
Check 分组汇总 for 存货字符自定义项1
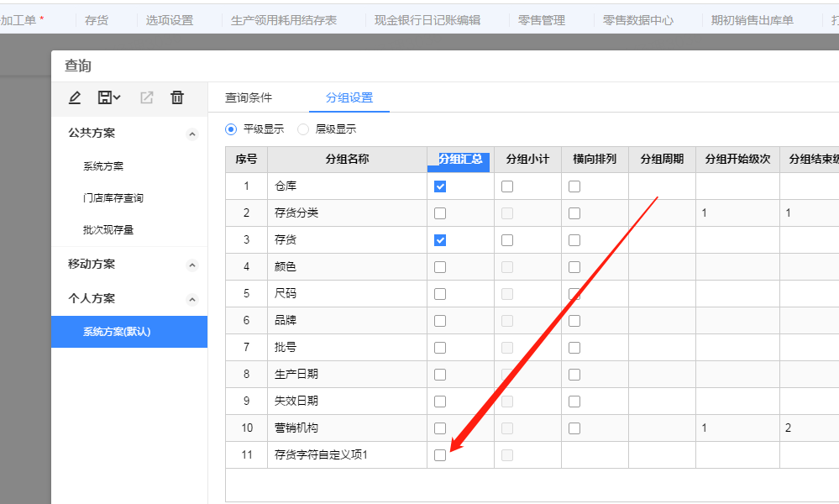click(440, 455)
